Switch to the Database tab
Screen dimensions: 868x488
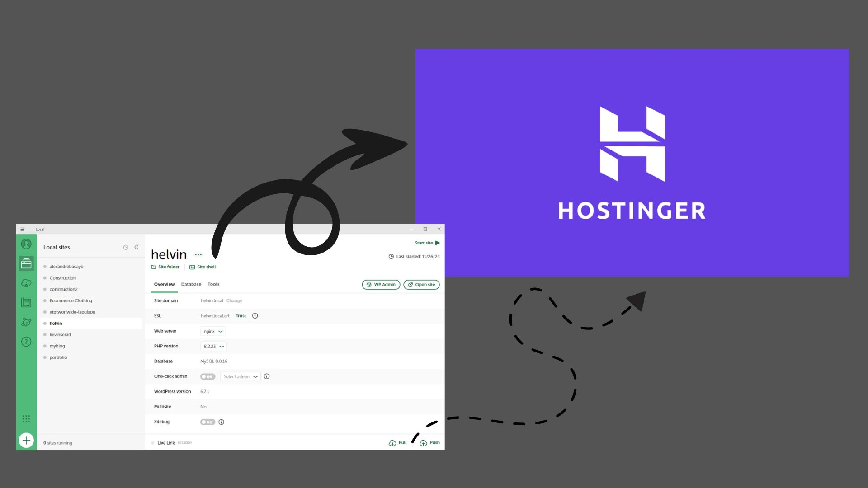pyautogui.click(x=191, y=284)
